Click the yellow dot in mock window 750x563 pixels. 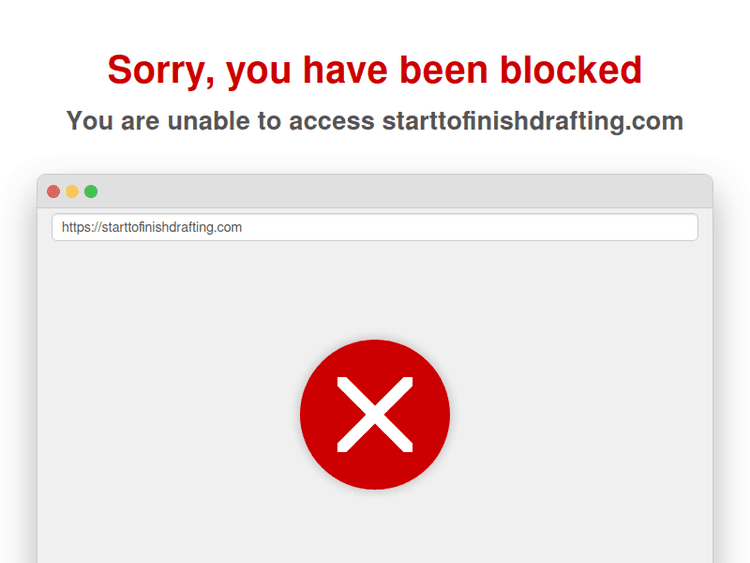click(72, 191)
